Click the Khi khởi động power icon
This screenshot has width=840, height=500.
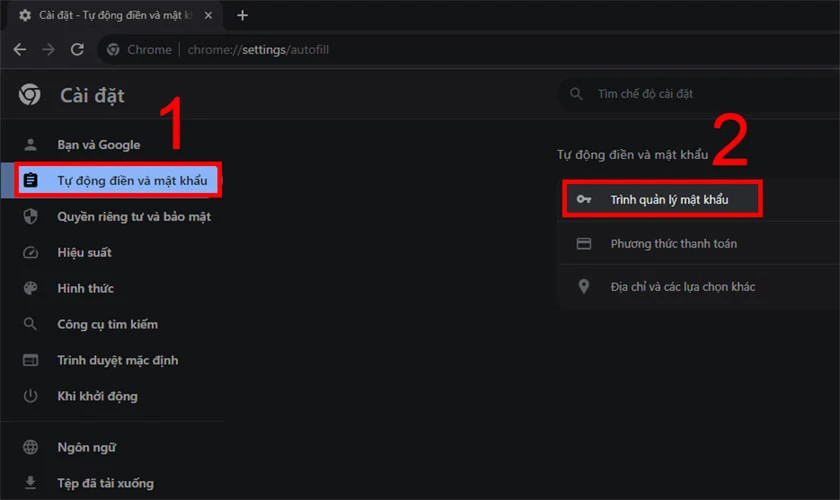30,396
